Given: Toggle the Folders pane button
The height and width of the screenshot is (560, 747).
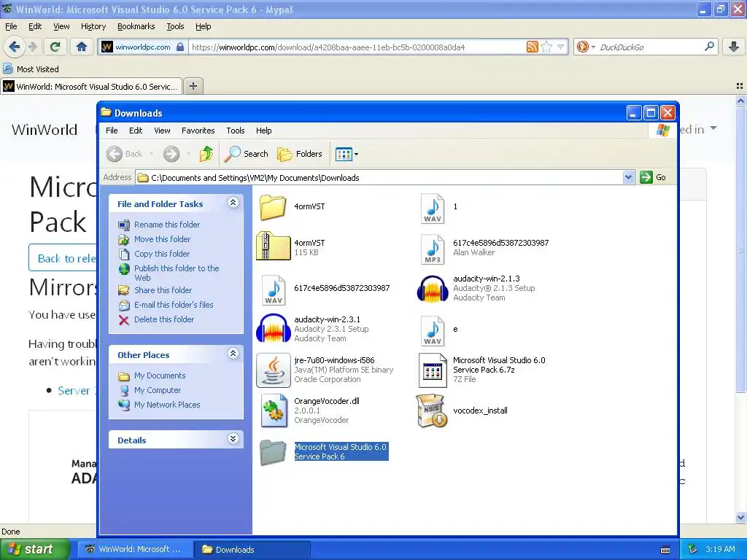Looking at the screenshot, I should coord(300,154).
